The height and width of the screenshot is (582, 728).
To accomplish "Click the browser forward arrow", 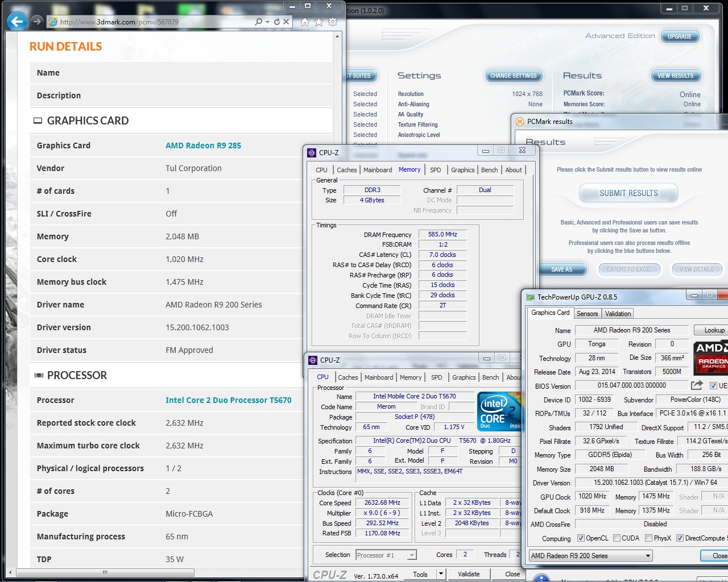I will [38, 22].
